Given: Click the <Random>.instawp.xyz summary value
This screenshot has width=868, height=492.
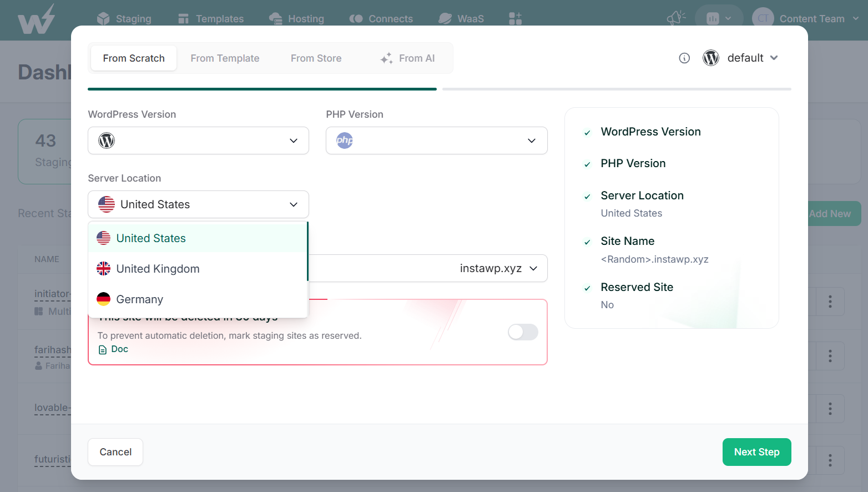Looking at the screenshot, I should click(655, 259).
